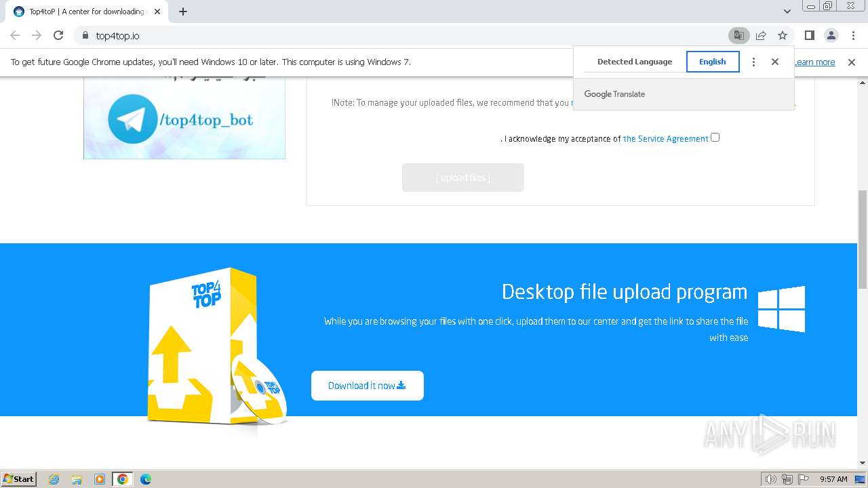Screen dimensions: 868x488
Task: Click the browser forward arrow
Action: coord(37,35)
